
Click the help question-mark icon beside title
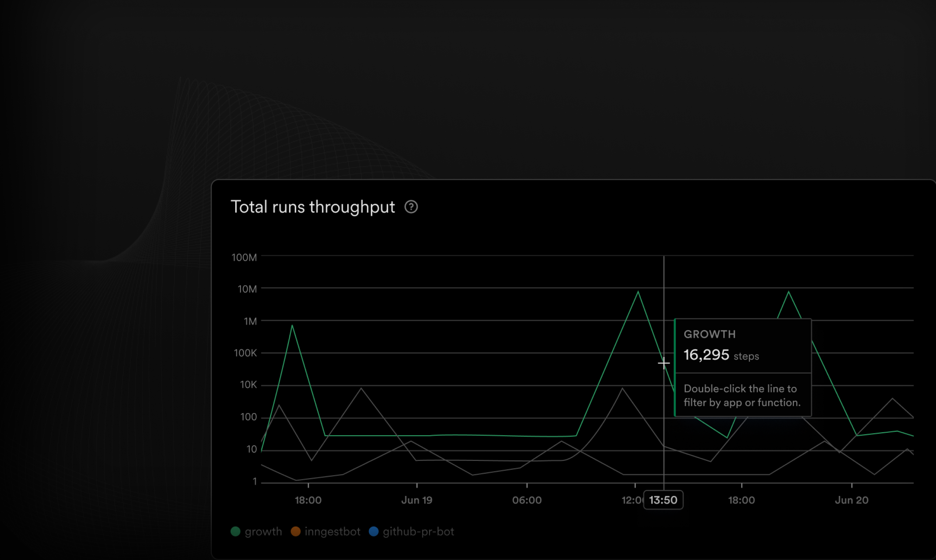411,207
